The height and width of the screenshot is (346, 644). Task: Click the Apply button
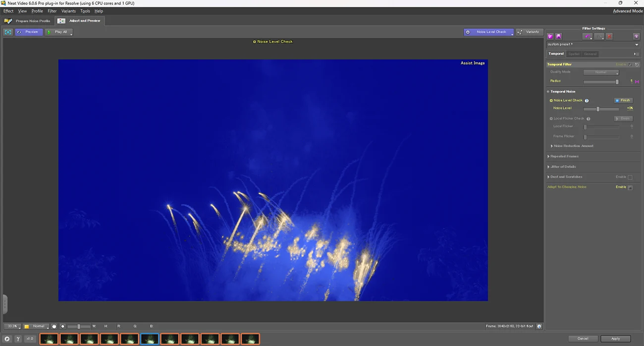[615, 339]
